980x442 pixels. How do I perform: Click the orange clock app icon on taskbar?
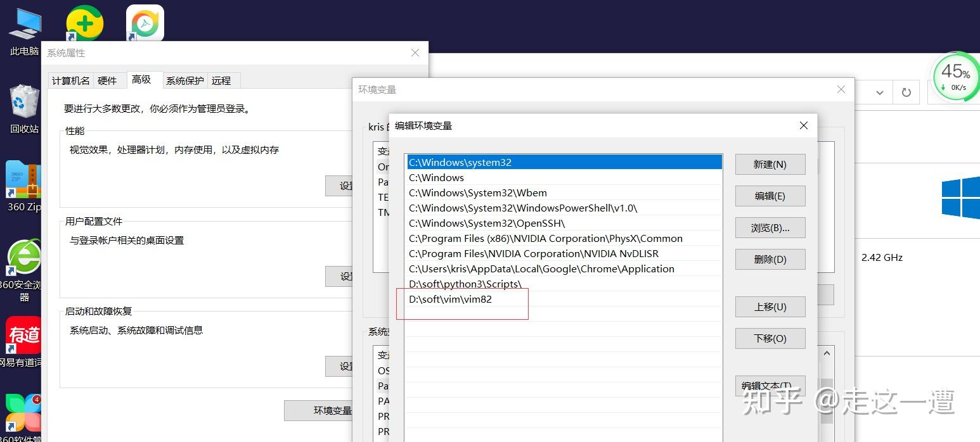145,21
